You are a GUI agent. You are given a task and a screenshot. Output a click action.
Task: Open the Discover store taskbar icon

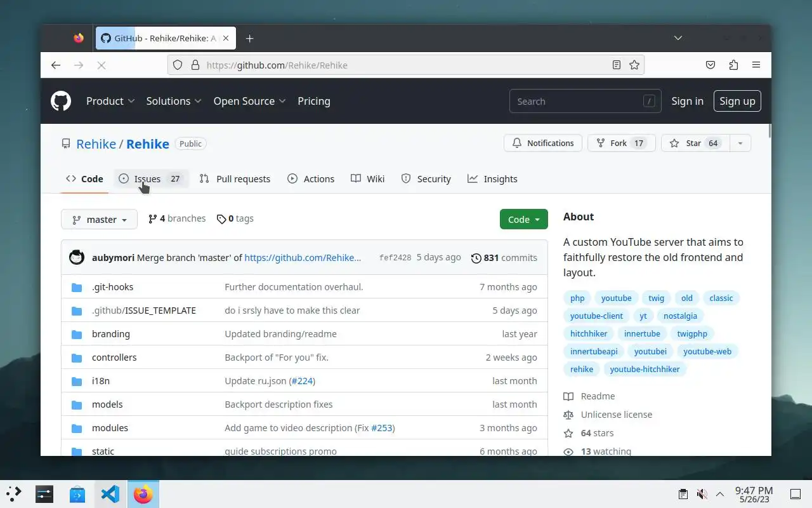point(77,494)
